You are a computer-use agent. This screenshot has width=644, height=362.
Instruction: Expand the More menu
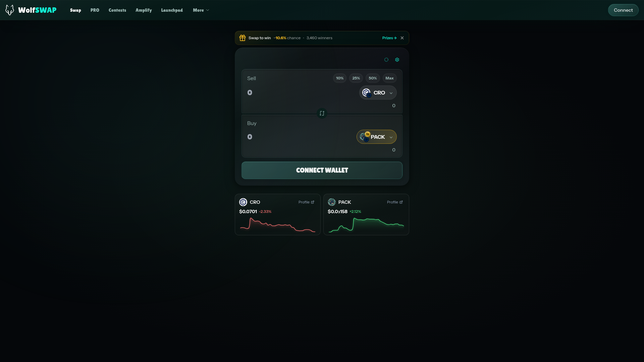click(x=201, y=10)
